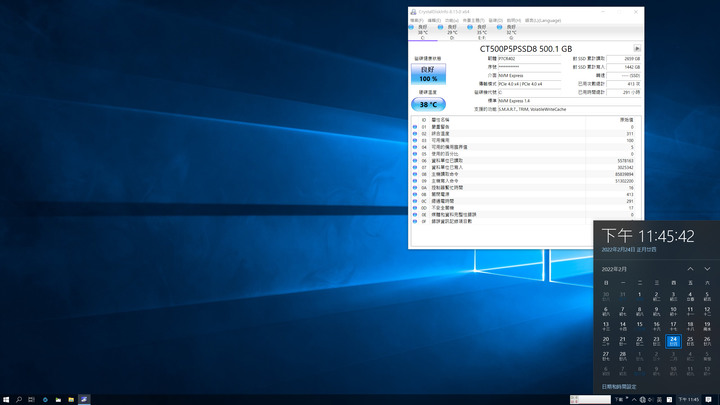Click the status dot of attribute 02
Viewport: 720px width, 405px height.
click(x=415, y=134)
